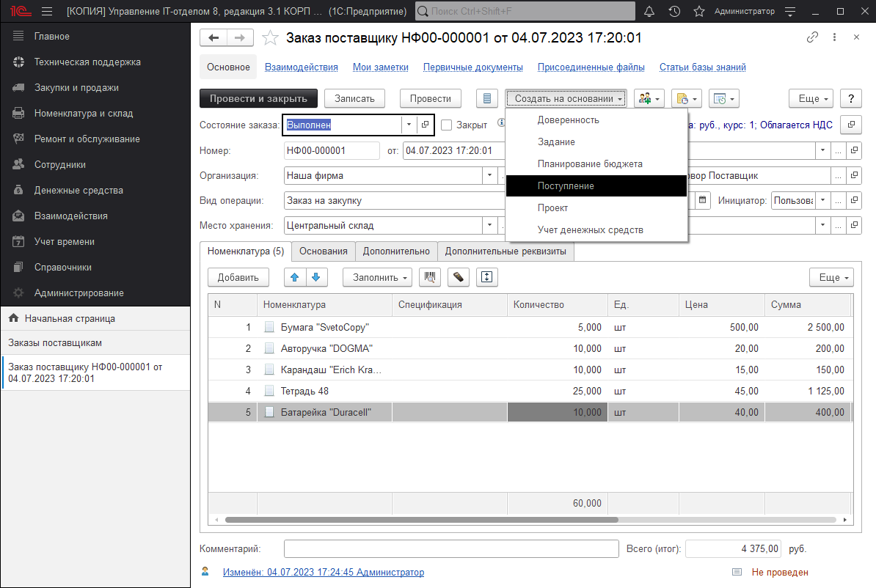Viewport: 876px width, 588px height.
Task: Choose Доверенность menu entry
Action: pos(568,120)
